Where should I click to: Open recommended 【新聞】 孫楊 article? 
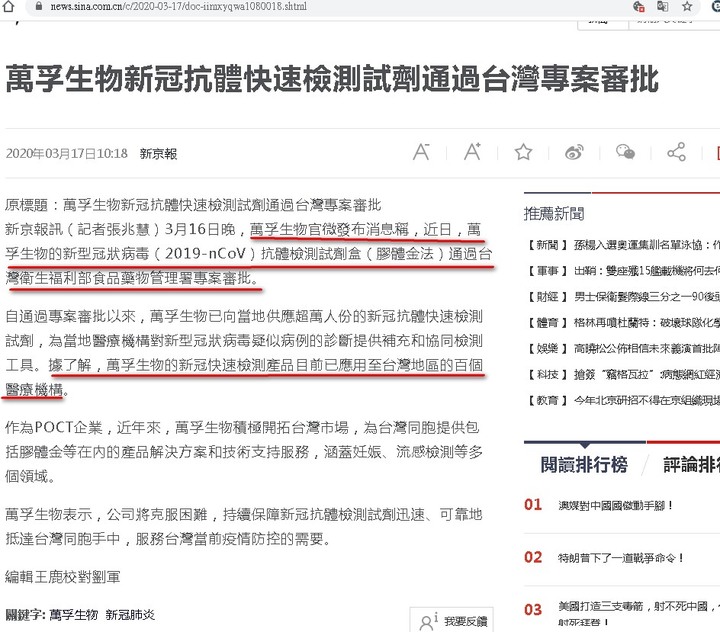click(623, 245)
